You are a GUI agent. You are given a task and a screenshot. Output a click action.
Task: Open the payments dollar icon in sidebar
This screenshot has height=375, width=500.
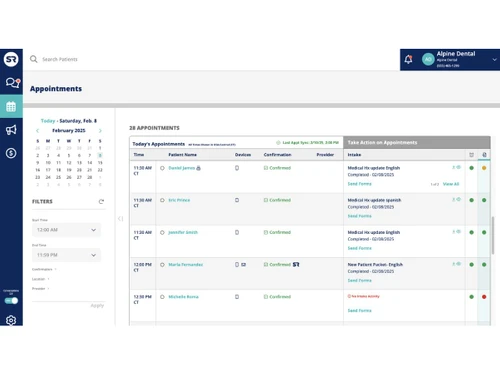click(11, 153)
